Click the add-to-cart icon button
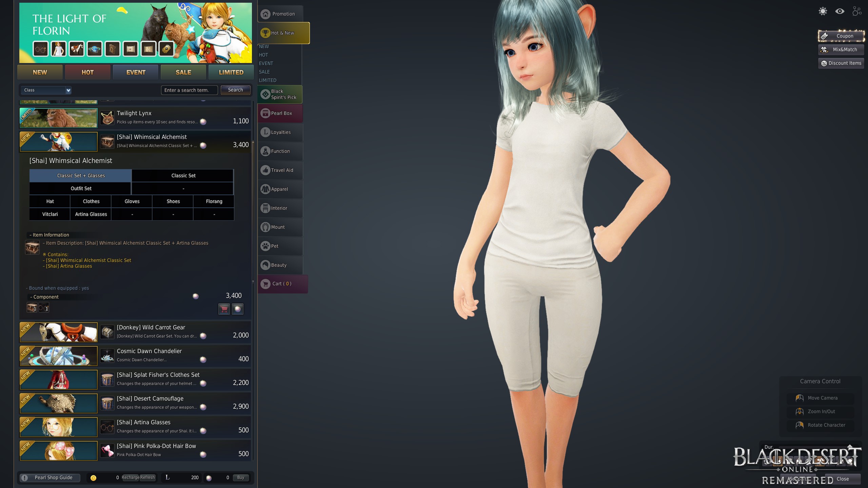Viewport: 868px width, 488px height. tap(224, 309)
